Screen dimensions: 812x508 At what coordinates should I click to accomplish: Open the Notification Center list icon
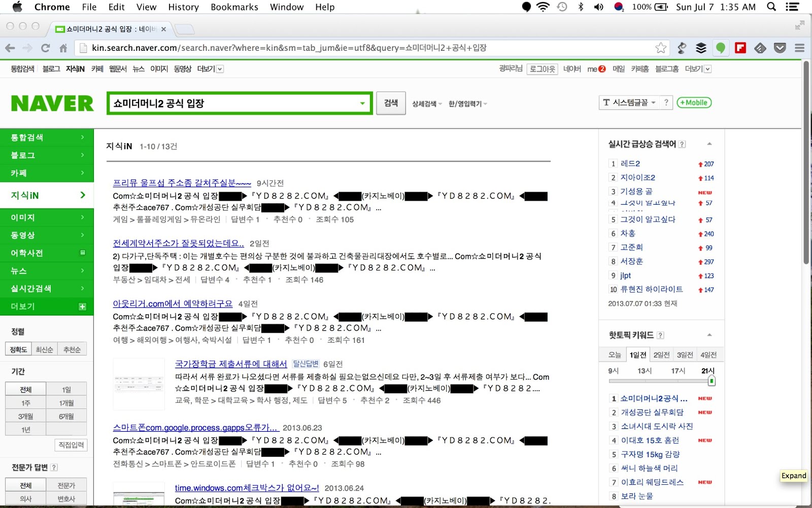[792, 7]
